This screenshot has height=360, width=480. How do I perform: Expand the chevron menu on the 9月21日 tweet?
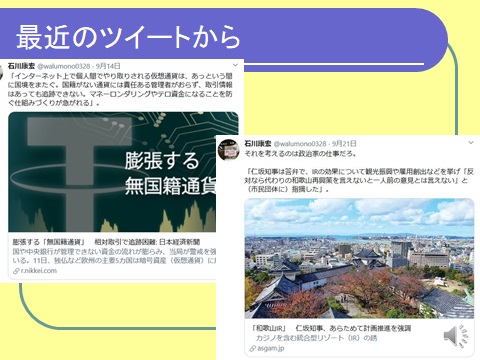(x=471, y=143)
